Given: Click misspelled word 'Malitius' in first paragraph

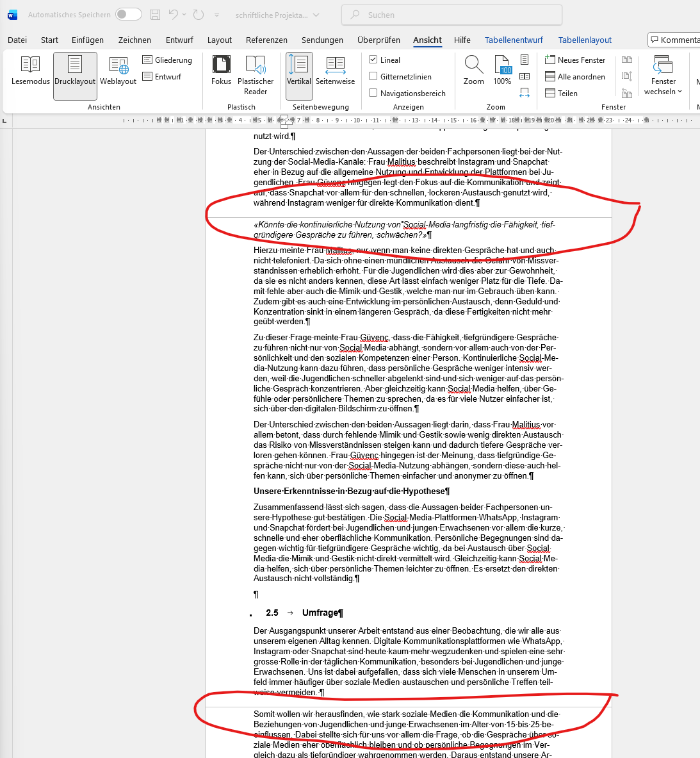Looking at the screenshot, I should click(402, 162).
